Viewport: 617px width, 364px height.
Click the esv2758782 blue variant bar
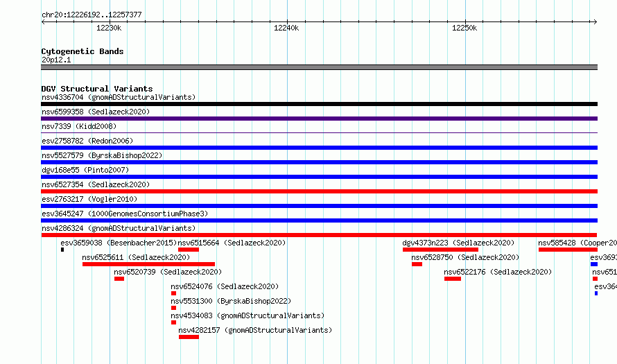(x=319, y=148)
